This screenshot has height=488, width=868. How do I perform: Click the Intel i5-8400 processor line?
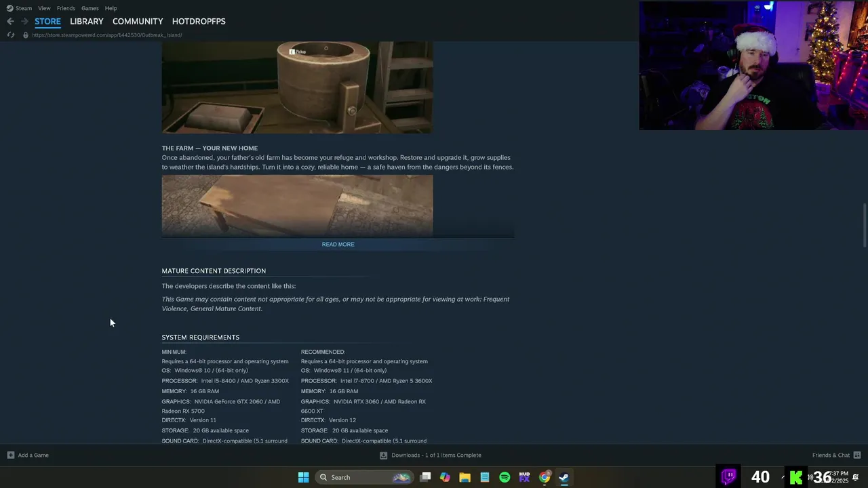(225, 381)
